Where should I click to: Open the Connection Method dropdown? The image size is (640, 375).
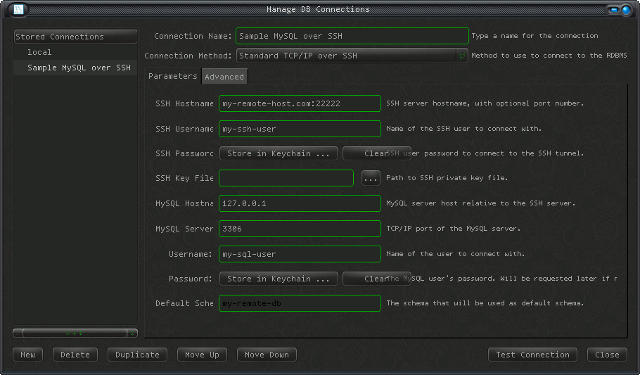pyautogui.click(x=351, y=55)
